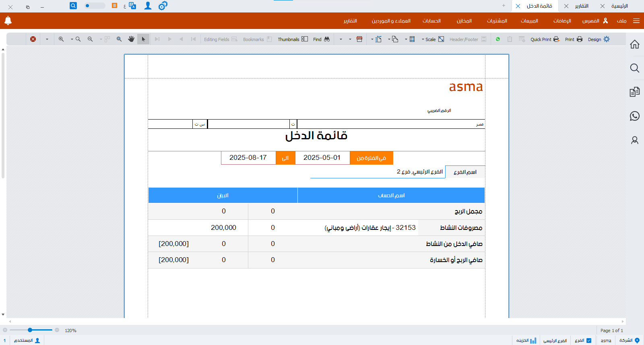Viewport: 644px width, 345px height.
Task: Open the Scale dropdown arrow
Action: tap(423, 39)
